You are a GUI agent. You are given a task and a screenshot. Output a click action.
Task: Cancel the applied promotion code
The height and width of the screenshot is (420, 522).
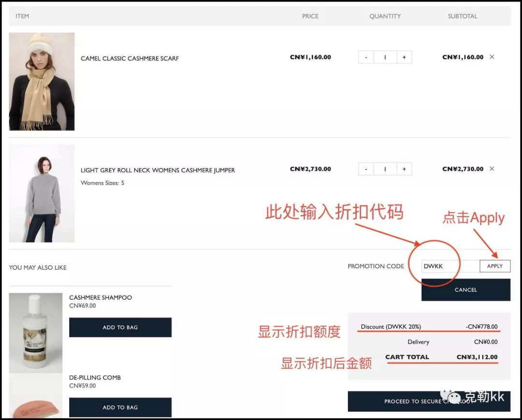click(x=465, y=290)
